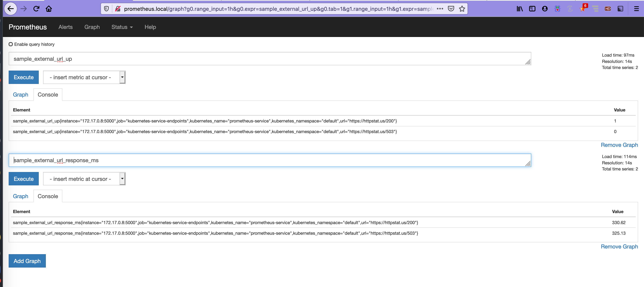Toggle the browser sidebar icon
This screenshot has height=287, width=644.
click(x=532, y=8)
